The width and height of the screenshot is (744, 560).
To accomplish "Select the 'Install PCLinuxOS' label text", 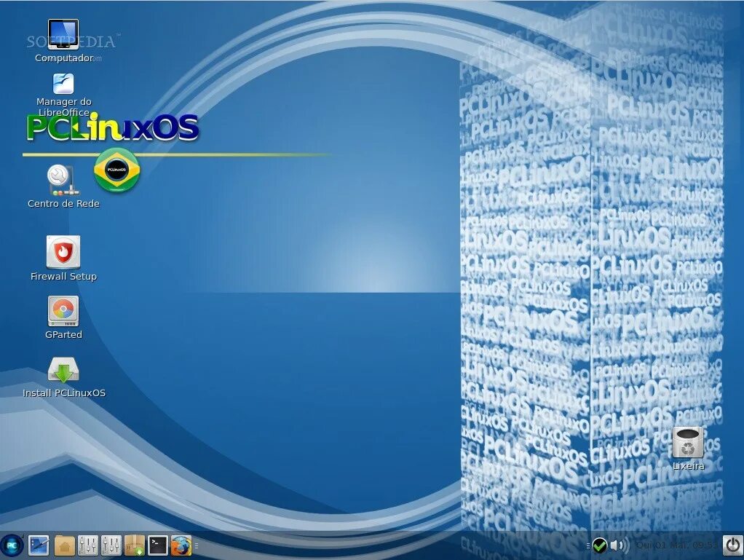I will [x=63, y=393].
